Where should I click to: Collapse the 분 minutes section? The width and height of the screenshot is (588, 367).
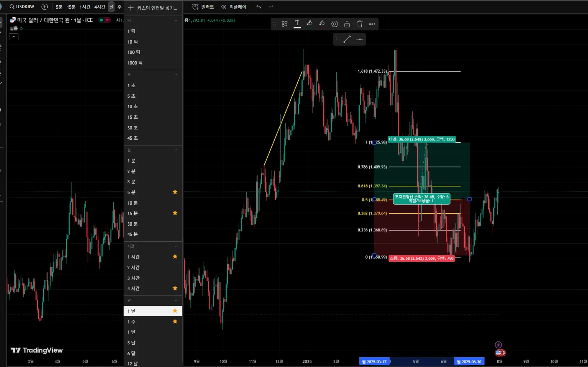[176, 150]
